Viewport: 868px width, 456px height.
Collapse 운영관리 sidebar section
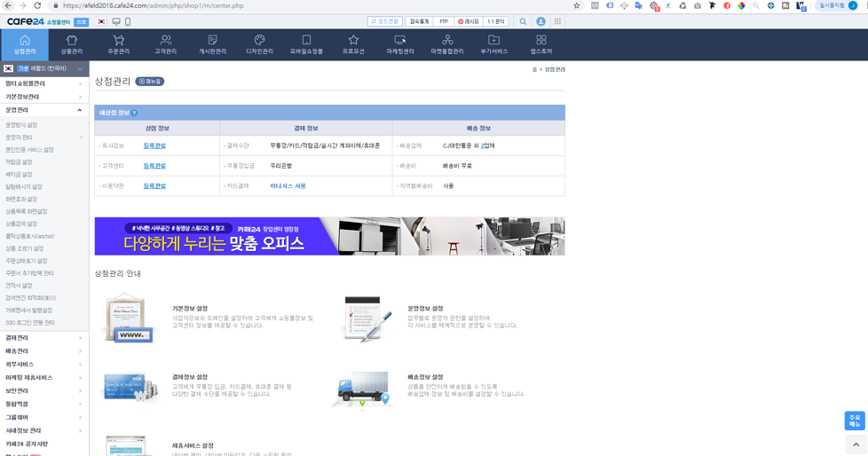click(44, 110)
